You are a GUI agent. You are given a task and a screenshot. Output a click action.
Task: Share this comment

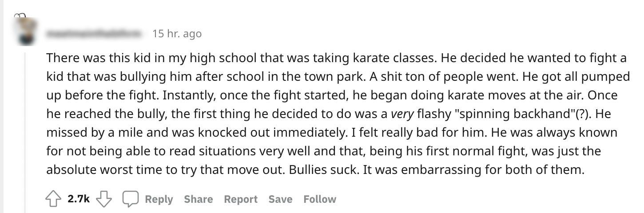point(198,200)
